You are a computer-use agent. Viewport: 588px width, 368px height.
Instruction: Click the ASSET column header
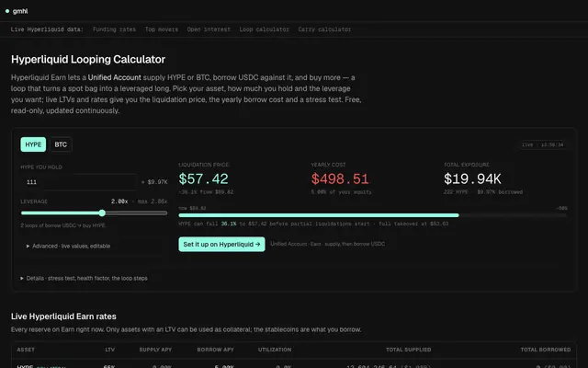coord(26,350)
